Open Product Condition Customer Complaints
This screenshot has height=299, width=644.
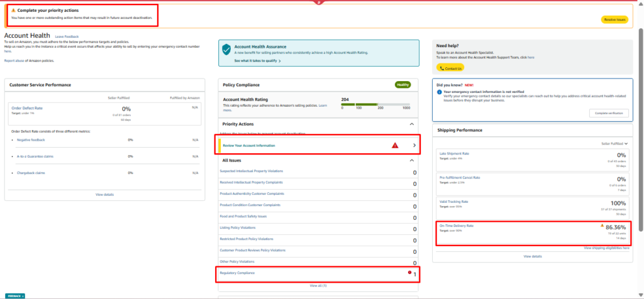click(x=250, y=205)
